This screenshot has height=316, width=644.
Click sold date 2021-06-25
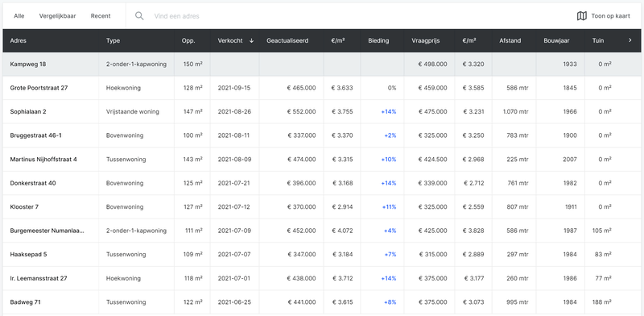233,302
